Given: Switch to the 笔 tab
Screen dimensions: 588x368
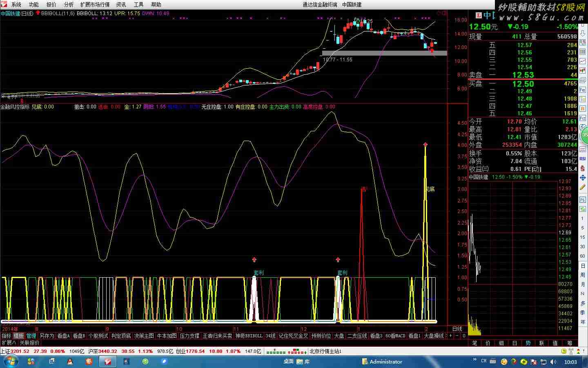Looking at the screenshot, I should coord(475,343).
